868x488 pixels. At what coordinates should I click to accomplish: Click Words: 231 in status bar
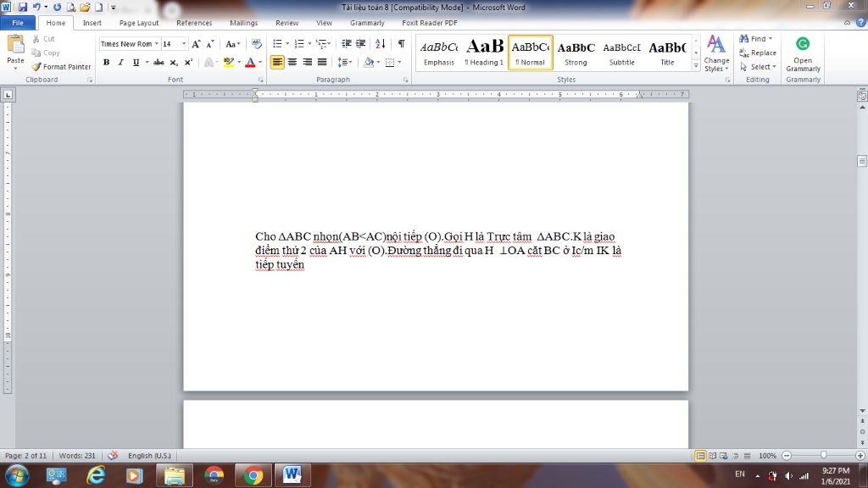[x=77, y=455]
